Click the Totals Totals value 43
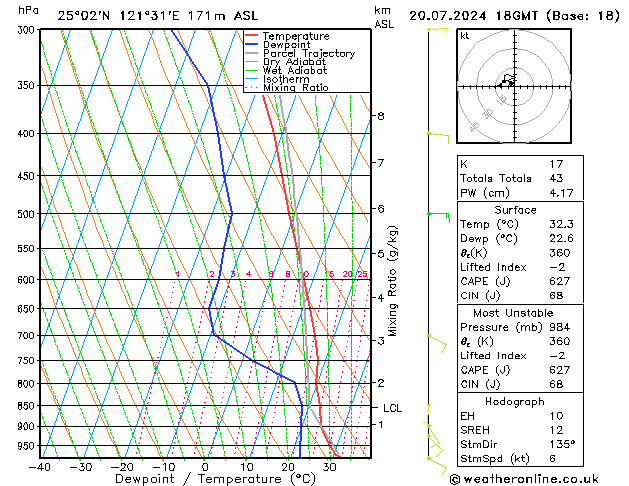This screenshot has width=629, height=486. [x=556, y=178]
